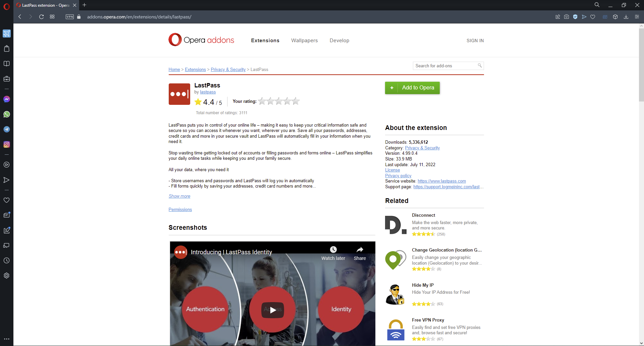Send page to My Flow from toolbar
The width and height of the screenshot is (644, 346).
[584, 17]
